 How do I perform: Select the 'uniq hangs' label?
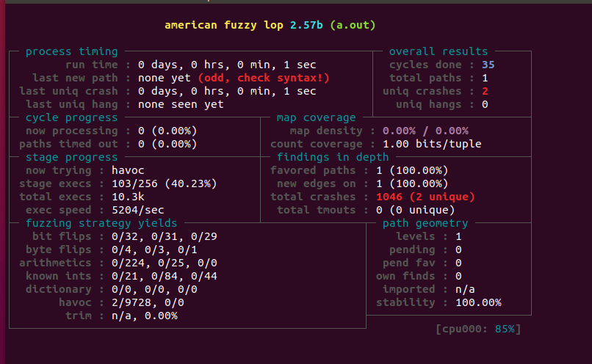click(428, 104)
